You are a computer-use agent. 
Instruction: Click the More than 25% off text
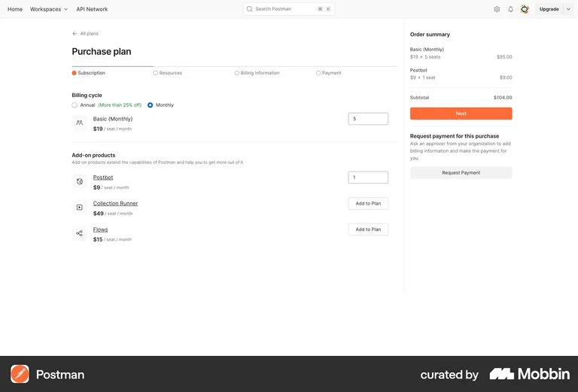[120, 105]
